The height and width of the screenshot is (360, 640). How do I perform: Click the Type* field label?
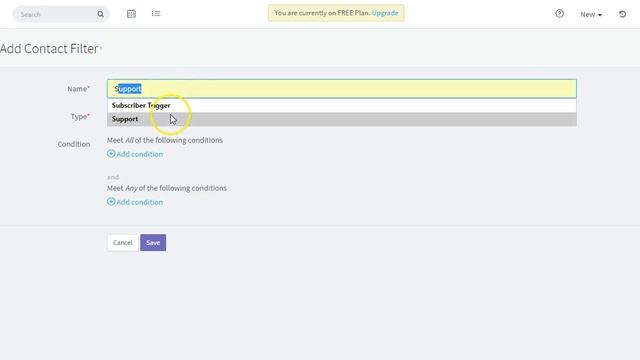(80, 117)
